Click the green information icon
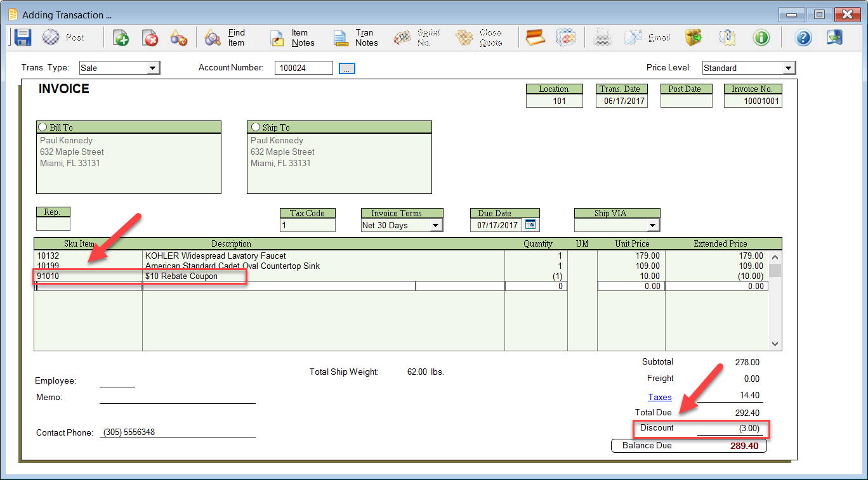 coord(761,37)
